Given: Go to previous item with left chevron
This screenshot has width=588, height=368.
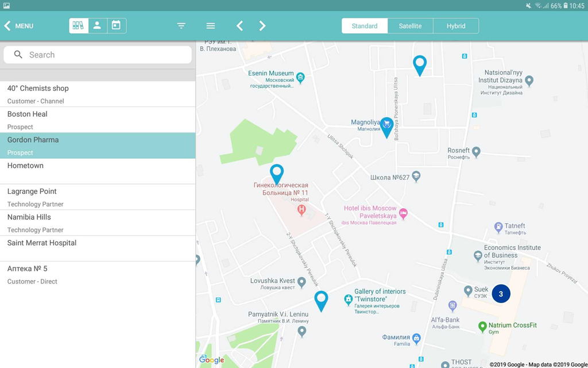Looking at the screenshot, I should point(240,26).
